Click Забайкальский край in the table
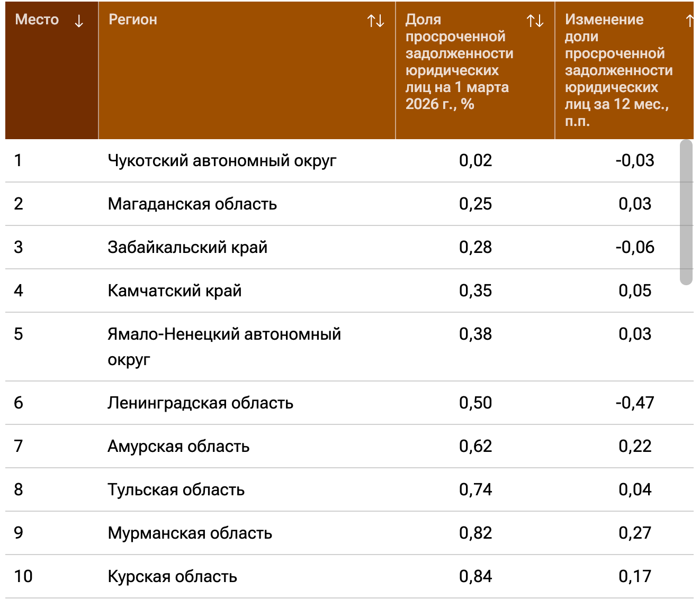The image size is (700, 599). tap(187, 247)
